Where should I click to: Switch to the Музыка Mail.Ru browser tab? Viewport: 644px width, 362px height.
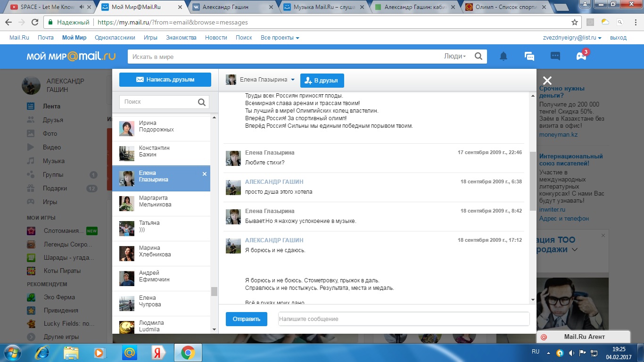[x=324, y=7]
